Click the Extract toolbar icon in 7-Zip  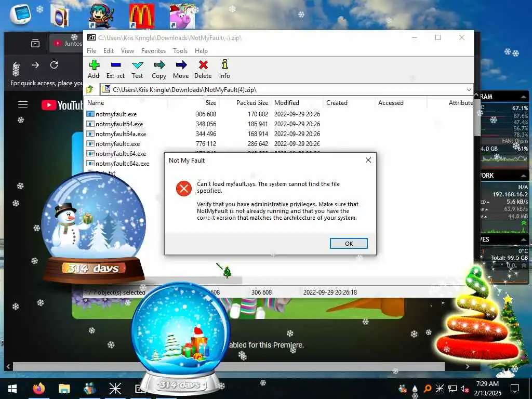(x=116, y=69)
